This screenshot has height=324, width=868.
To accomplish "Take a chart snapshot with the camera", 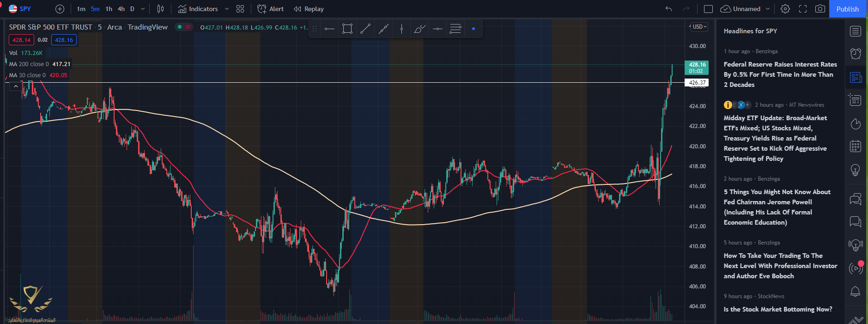I will (820, 9).
